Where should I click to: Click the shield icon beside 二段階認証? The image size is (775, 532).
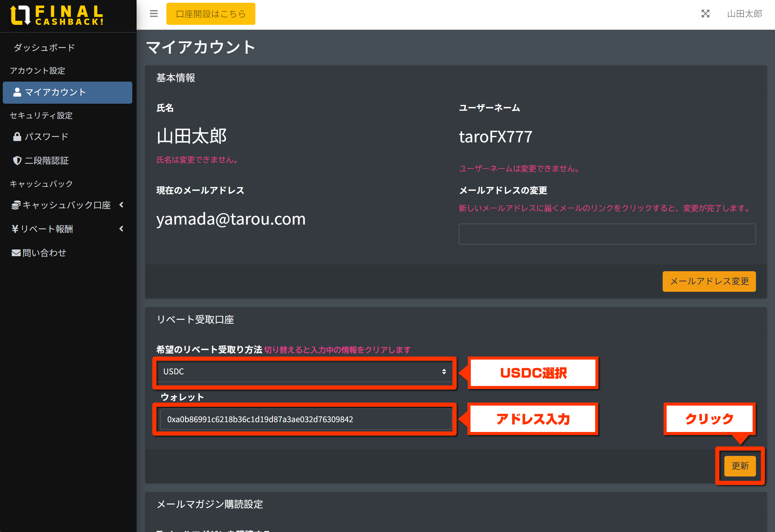pos(17,161)
